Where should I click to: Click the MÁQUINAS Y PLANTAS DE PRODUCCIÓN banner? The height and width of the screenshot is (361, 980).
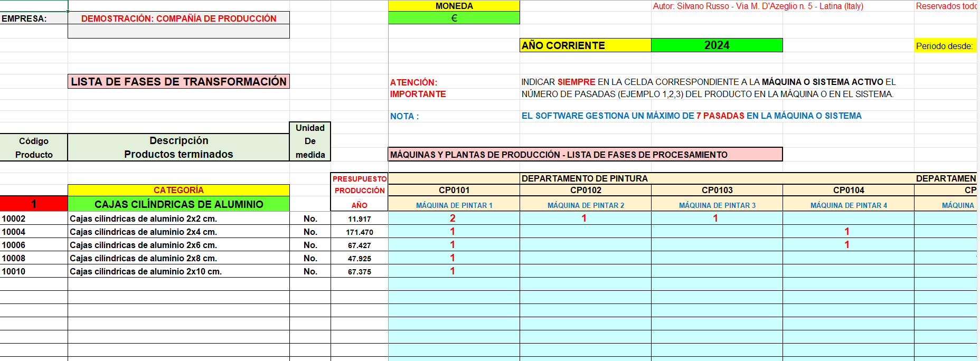pyautogui.click(x=585, y=154)
